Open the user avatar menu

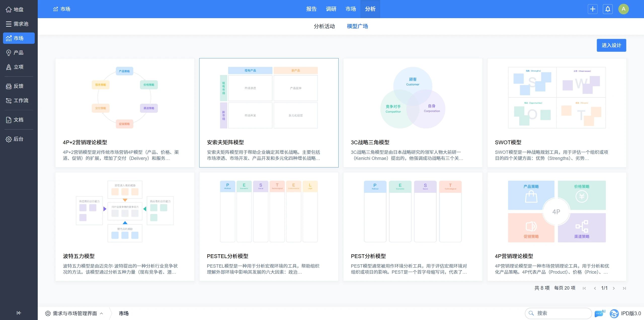coord(623,9)
